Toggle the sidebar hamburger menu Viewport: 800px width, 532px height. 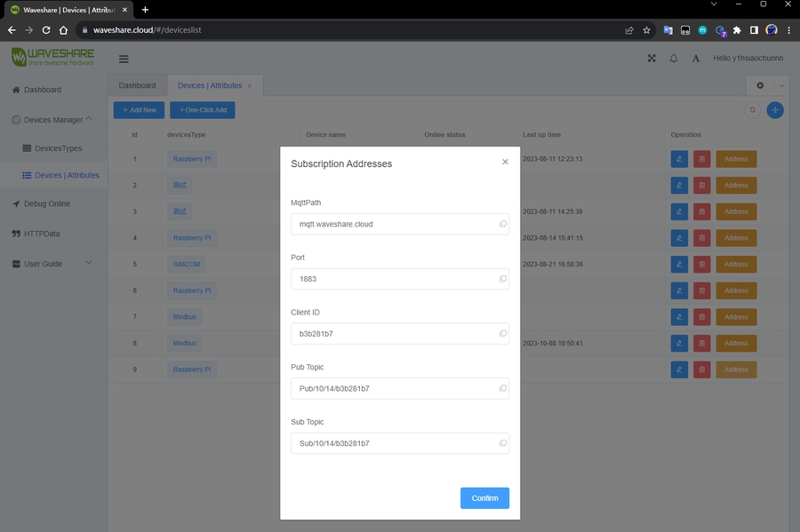click(x=124, y=60)
